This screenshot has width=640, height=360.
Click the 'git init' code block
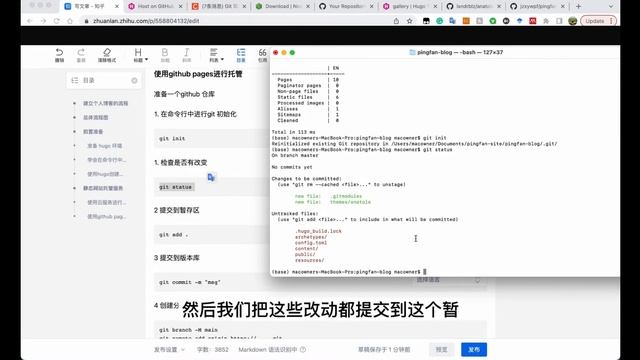click(211, 138)
